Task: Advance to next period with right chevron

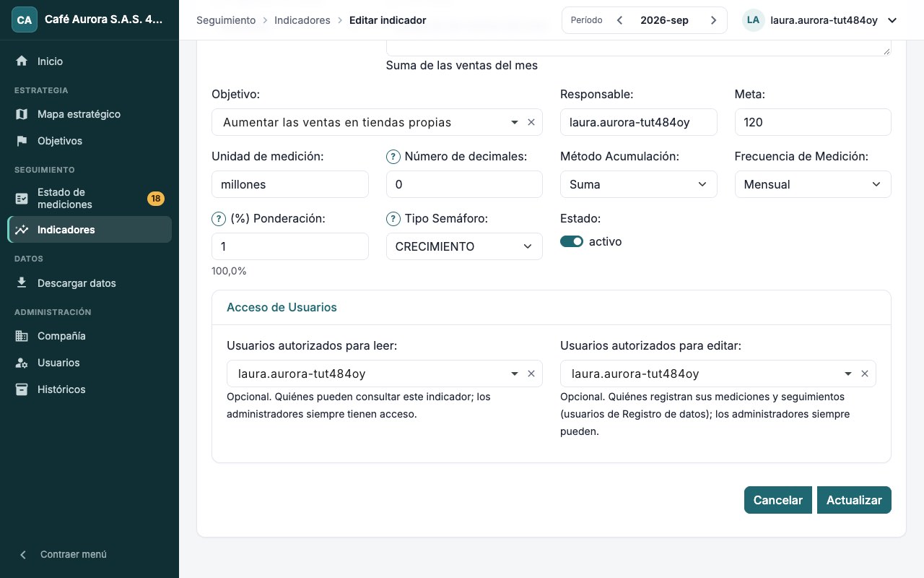Action: pyautogui.click(x=713, y=20)
